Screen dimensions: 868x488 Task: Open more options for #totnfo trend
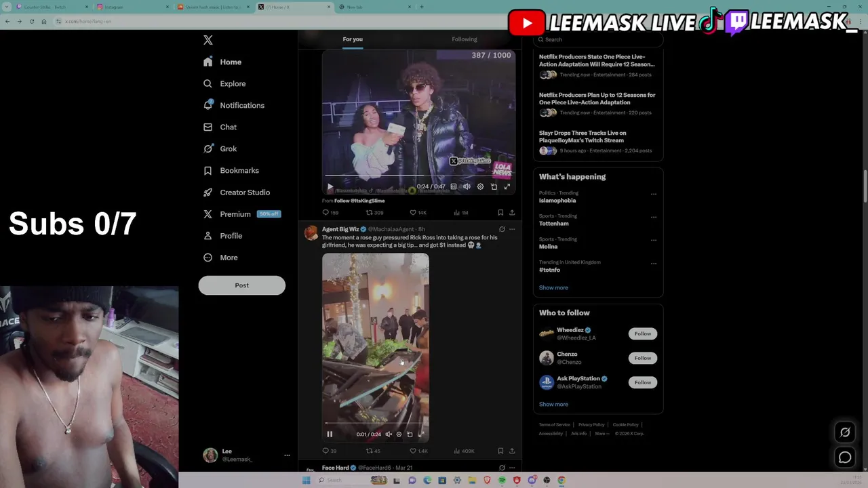(654, 263)
